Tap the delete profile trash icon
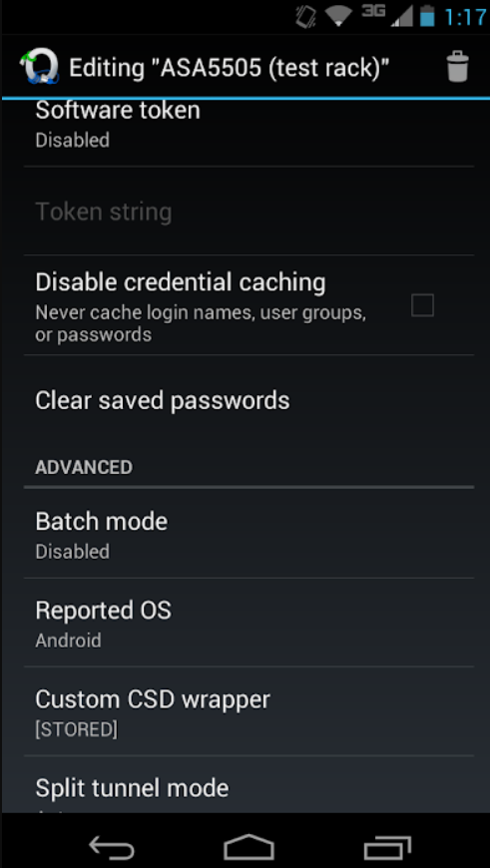Viewport: 490px width, 868px height. click(x=457, y=67)
